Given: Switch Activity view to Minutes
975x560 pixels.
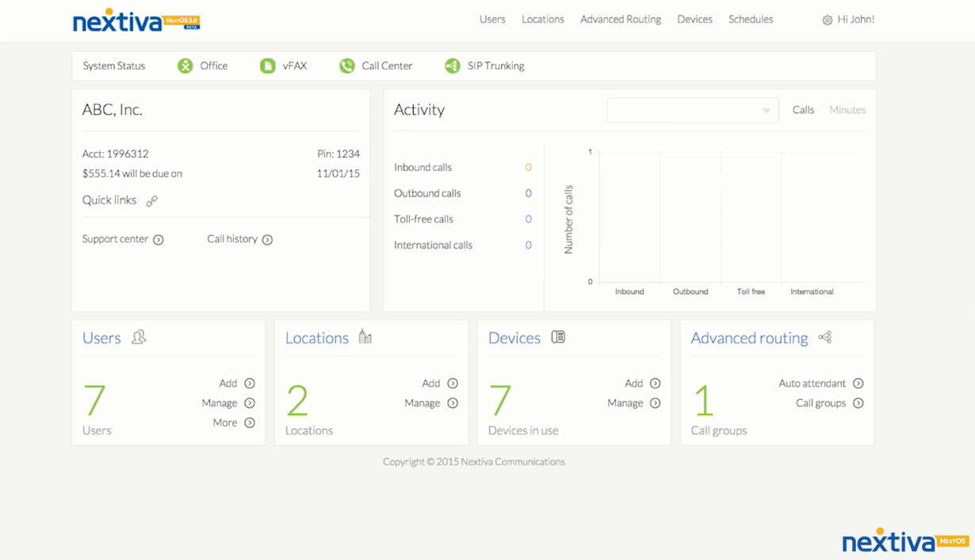Looking at the screenshot, I should [x=847, y=110].
